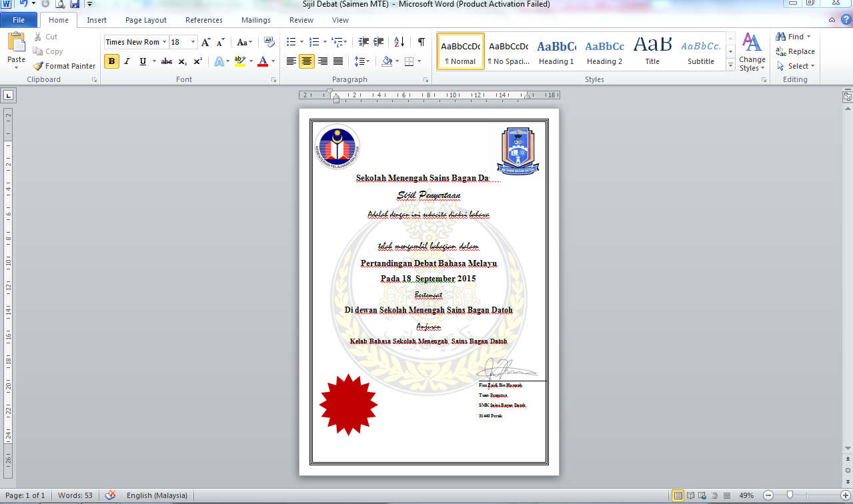
Task: Align text to the right
Action: click(323, 61)
